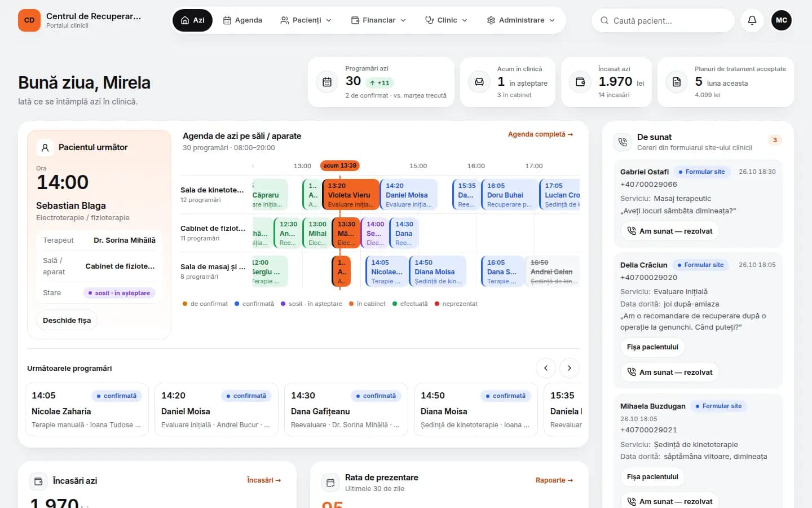Image resolution: width=812 pixels, height=508 pixels.
Task: Open the Încasări link
Action: coord(264,480)
